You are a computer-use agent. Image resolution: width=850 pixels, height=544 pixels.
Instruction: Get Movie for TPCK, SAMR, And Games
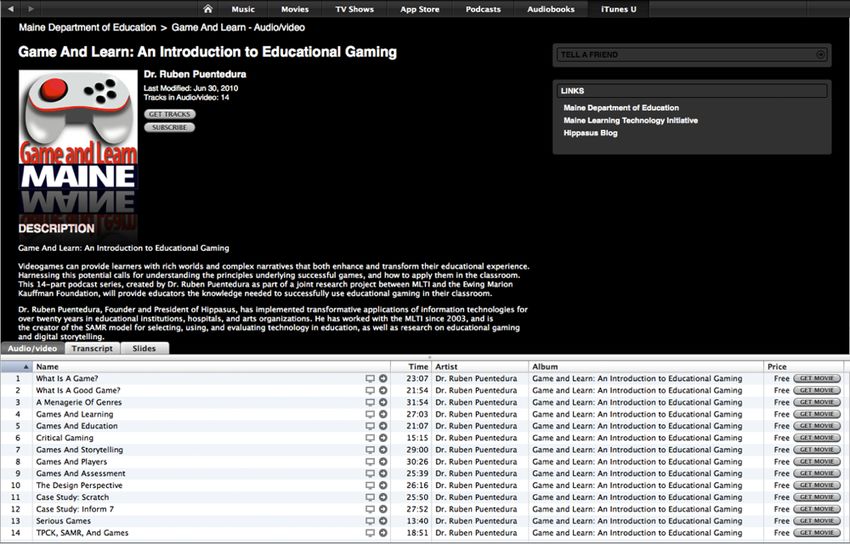817,533
